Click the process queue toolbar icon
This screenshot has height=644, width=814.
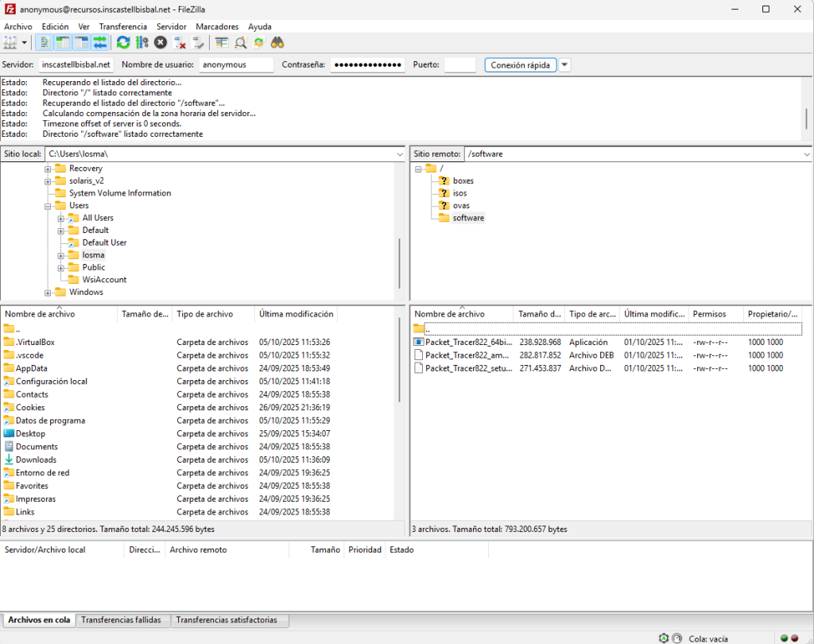point(141,42)
